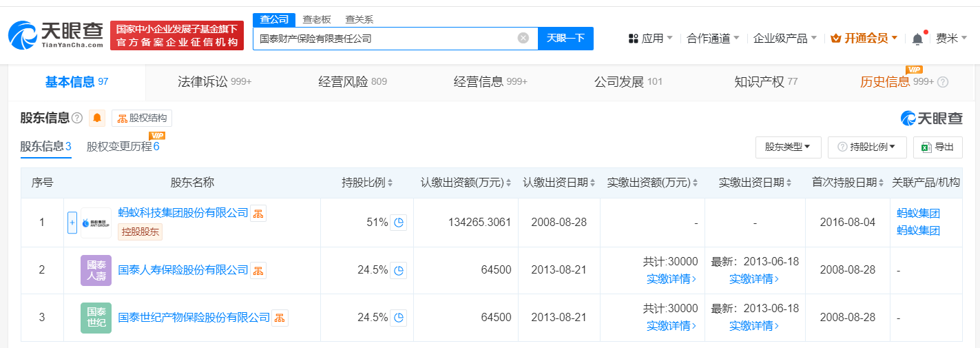Image resolution: width=980 pixels, height=348 pixels.
Task: Open second 蚂蚁集团 related product link
Action: pyautogui.click(x=918, y=231)
